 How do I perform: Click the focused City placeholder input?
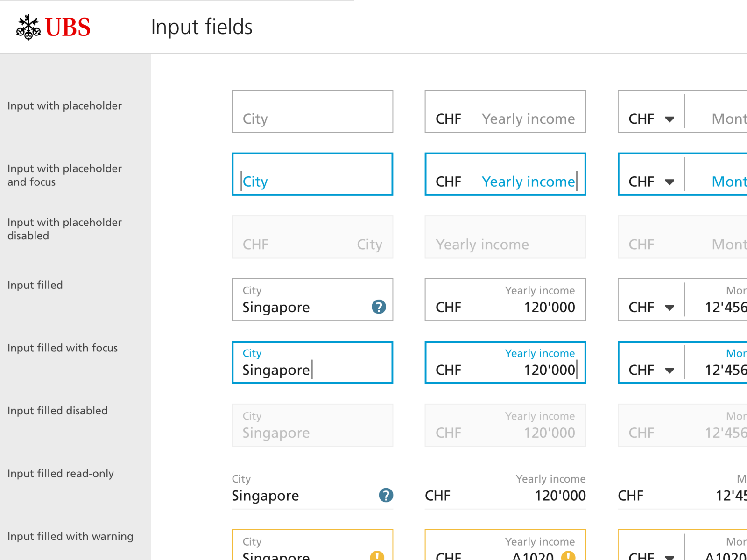[x=312, y=174]
